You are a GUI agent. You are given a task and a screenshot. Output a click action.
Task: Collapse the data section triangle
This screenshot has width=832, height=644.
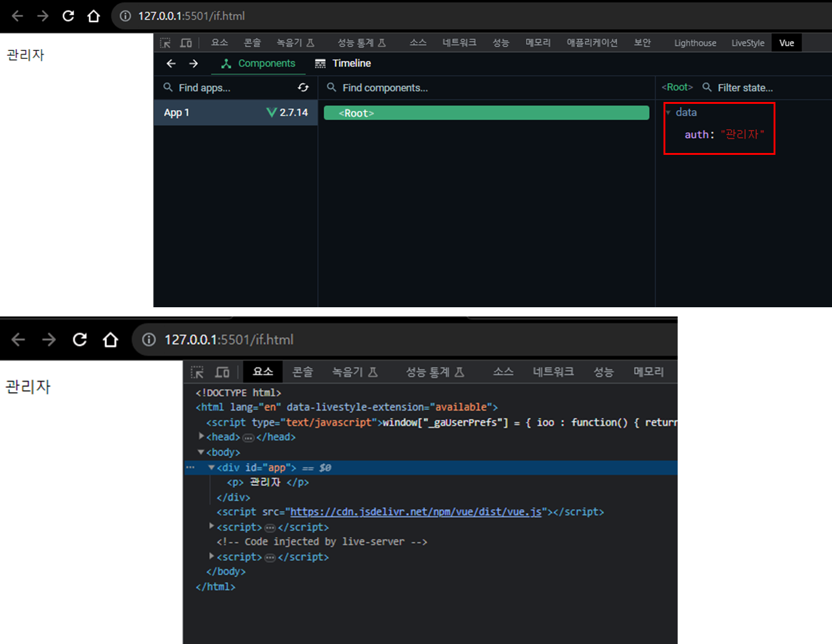click(668, 112)
